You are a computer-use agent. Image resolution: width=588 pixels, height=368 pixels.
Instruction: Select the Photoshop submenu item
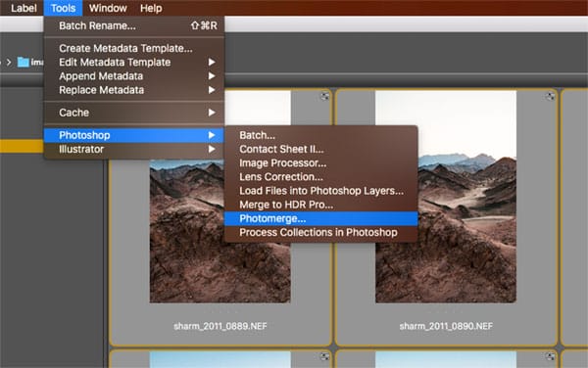(x=134, y=135)
